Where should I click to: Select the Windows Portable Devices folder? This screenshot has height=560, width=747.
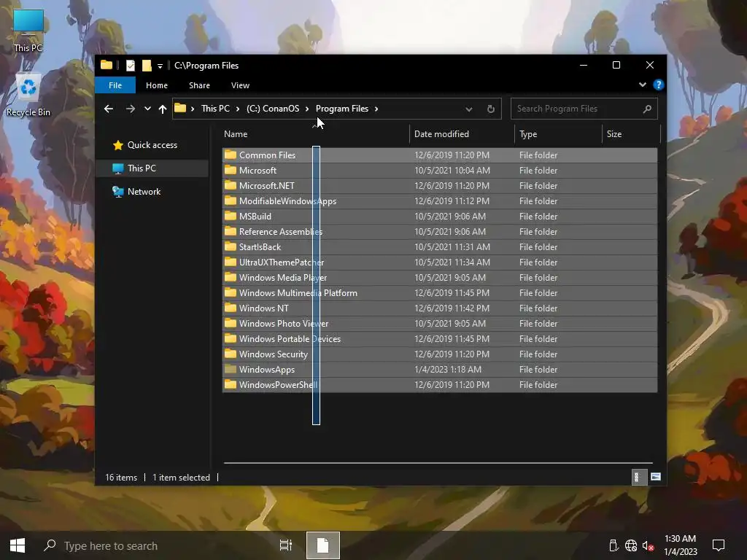pyautogui.click(x=440, y=339)
